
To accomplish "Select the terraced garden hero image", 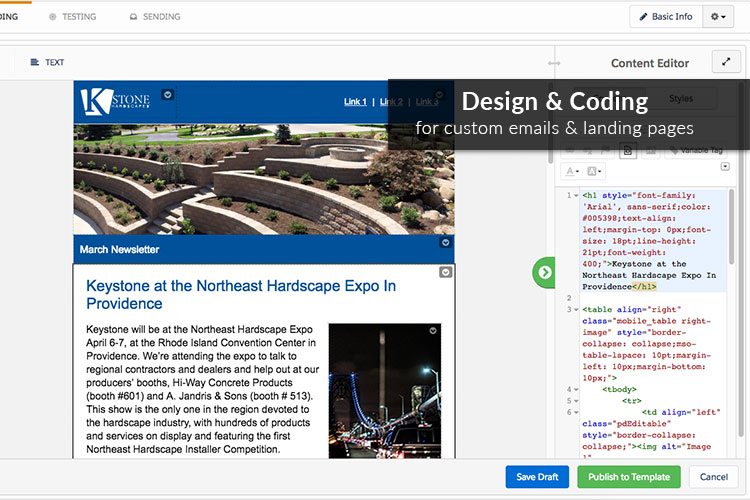I will coord(264,179).
